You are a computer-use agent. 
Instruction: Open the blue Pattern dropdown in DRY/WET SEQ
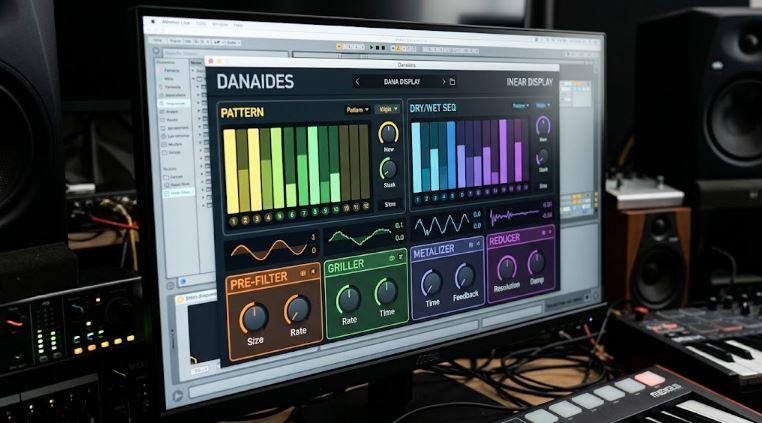tap(520, 106)
